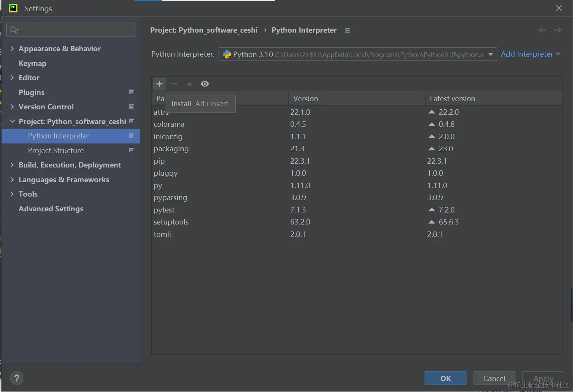The height and width of the screenshot is (392, 573).
Task: Click project-level icon beside Python Interpreter sidebar item
Action: click(x=132, y=136)
